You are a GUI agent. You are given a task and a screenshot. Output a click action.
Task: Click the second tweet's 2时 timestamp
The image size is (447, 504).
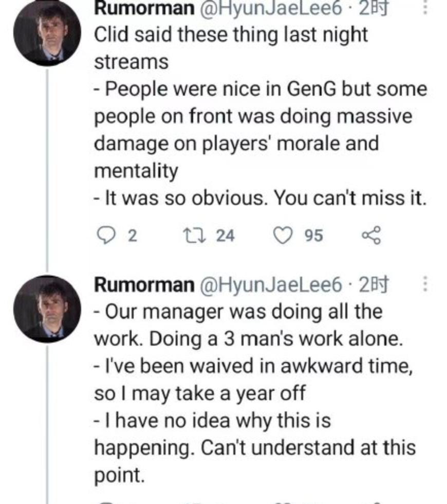pos(373,284)
